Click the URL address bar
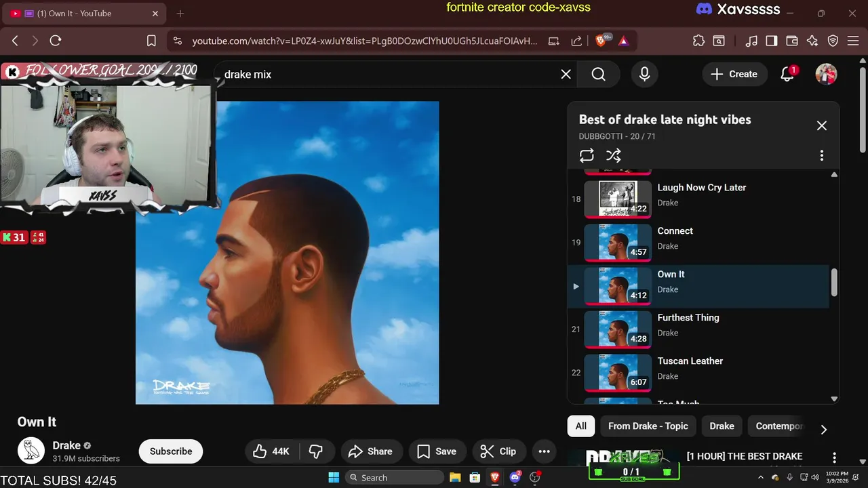The width and height of the screenshot is (868, 488). pyautogui.click(x=364, y=41)
